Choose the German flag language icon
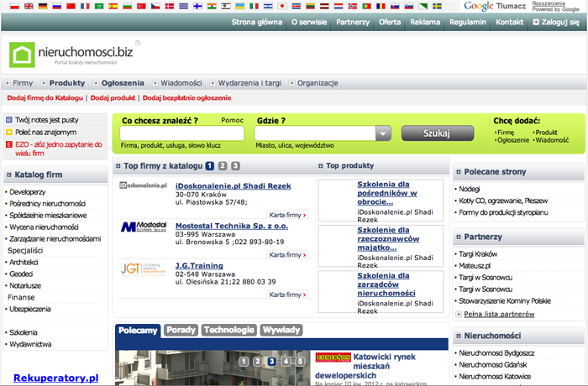This screenshot has width=588, height=386. click(x=43, y=6)
